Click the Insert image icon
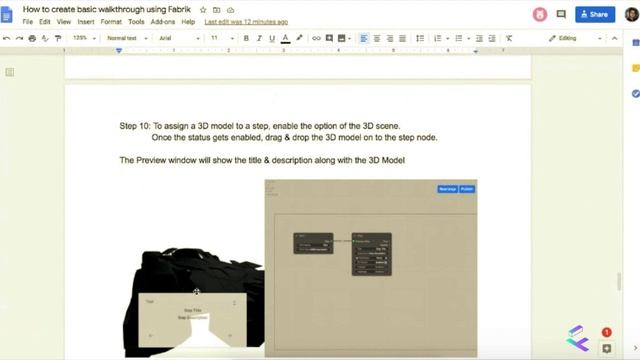 342,38
